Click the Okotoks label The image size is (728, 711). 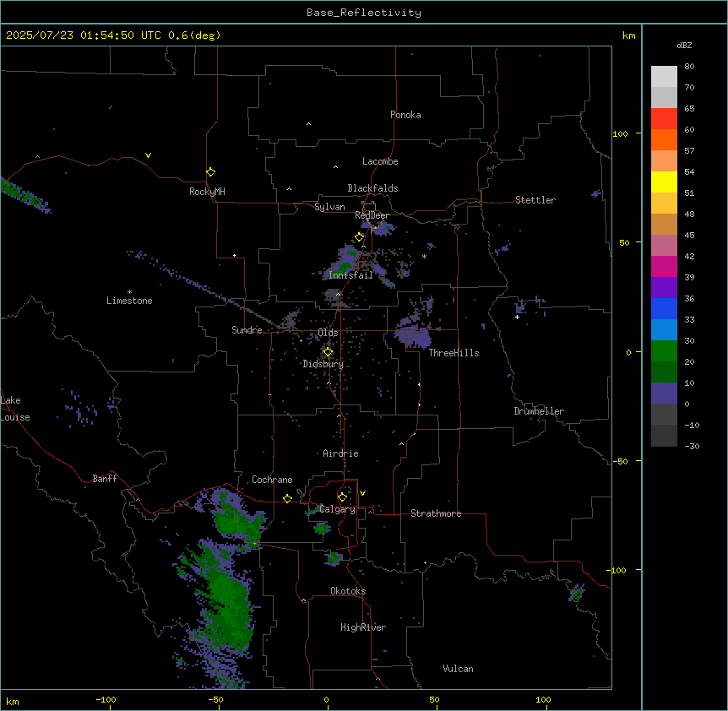point(348,591)
